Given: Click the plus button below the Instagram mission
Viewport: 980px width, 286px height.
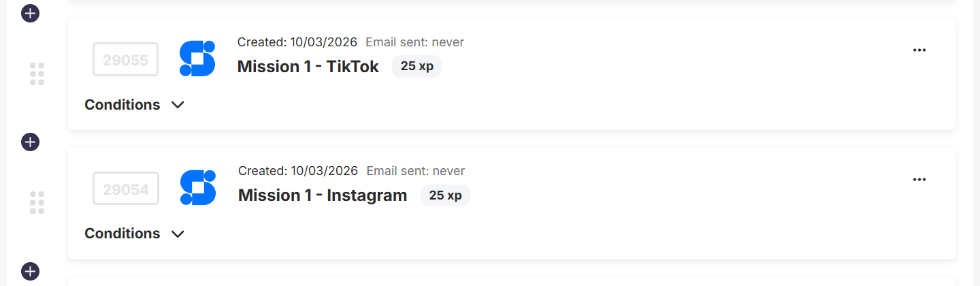Looking at the screenshot, I should pos(30,270).
